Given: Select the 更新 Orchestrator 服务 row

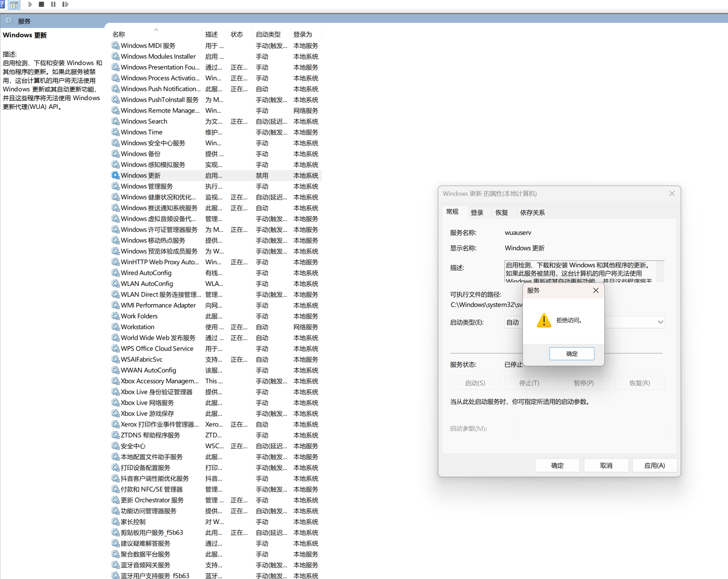Looking at the screenshot, I should [216, 500].
